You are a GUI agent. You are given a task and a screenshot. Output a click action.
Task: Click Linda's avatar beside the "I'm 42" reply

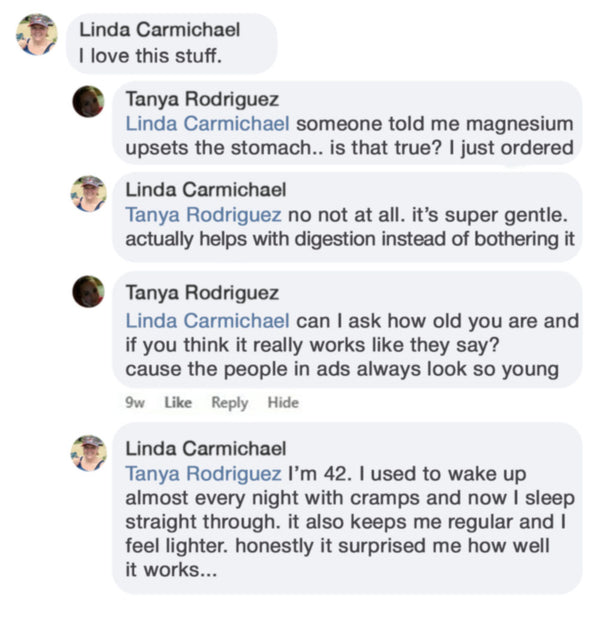88,453
